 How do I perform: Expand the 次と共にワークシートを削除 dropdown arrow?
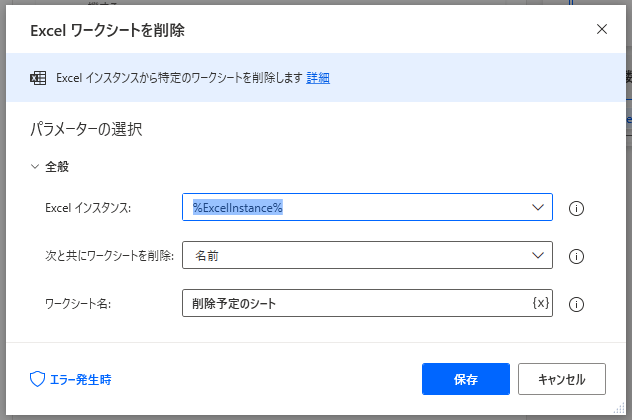(536, 255)
